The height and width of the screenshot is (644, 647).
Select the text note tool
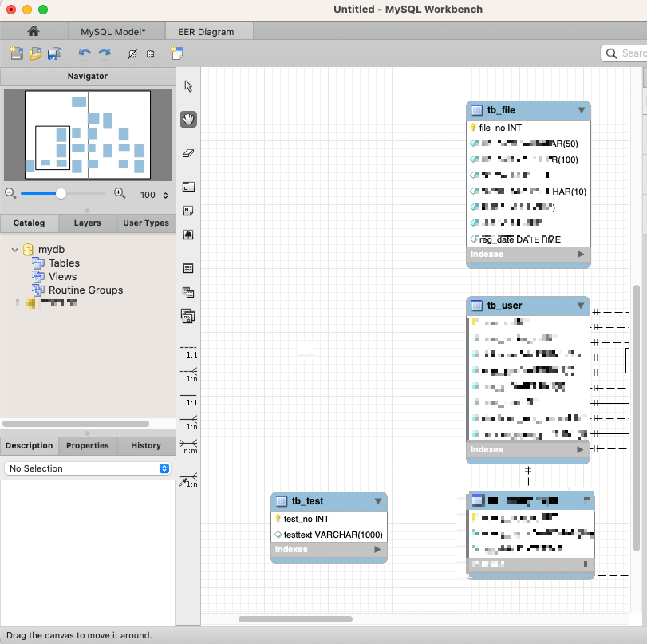188,211
